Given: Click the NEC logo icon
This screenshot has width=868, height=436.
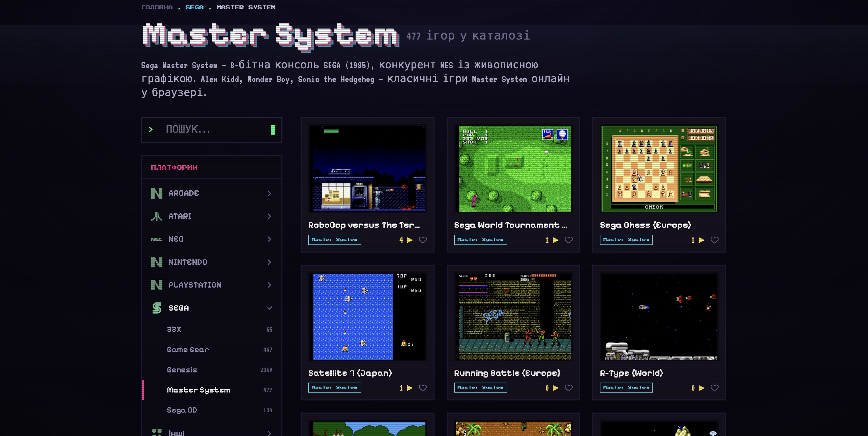Looking at the screenshot, I should pos(157,239).
